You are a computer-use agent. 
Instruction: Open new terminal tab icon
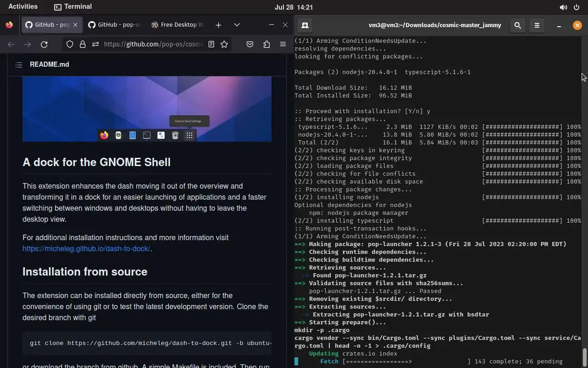(305, 25)
